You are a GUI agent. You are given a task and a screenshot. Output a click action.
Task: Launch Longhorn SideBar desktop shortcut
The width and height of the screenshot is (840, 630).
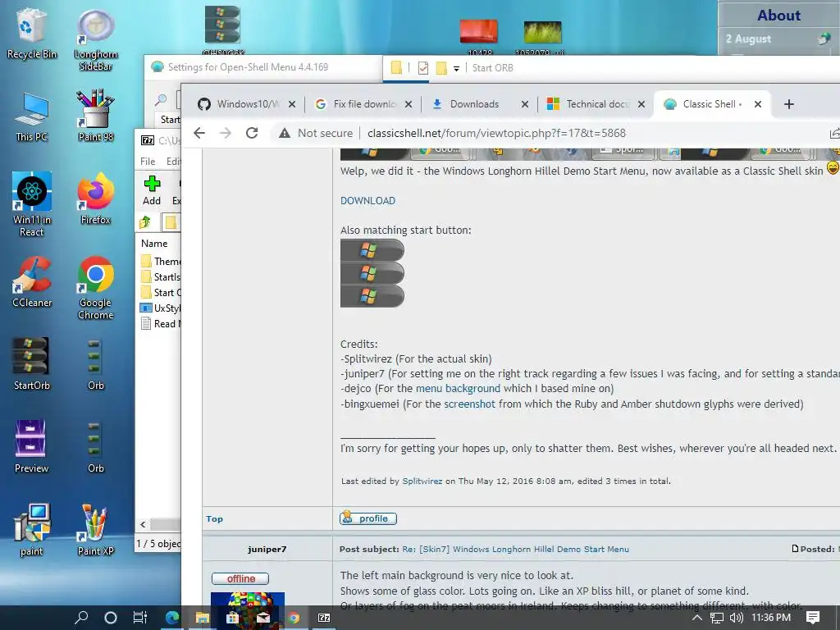pyautogui.click(x=96, y=40)
